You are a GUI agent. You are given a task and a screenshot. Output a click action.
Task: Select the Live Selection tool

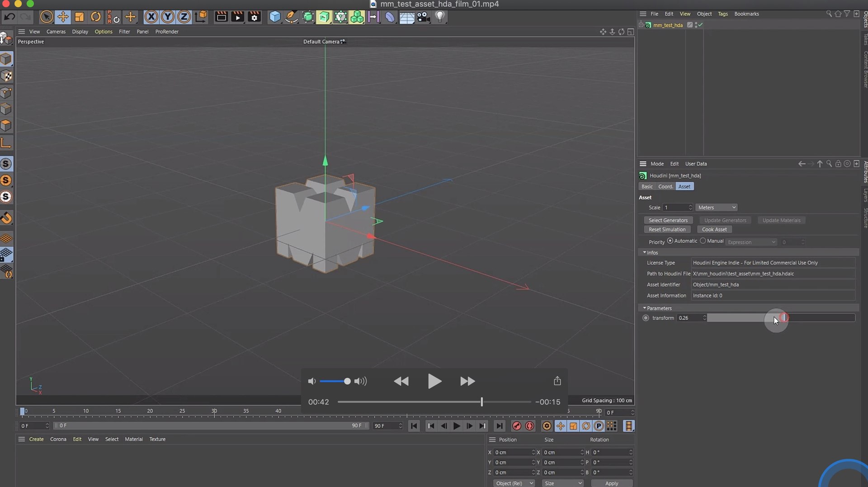(x=46, y=17)
